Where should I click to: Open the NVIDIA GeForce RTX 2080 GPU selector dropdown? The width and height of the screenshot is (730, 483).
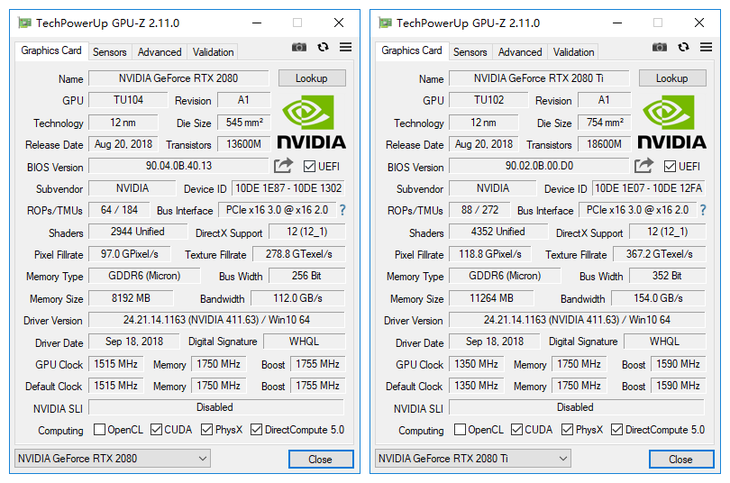click(x=112, y=458)
